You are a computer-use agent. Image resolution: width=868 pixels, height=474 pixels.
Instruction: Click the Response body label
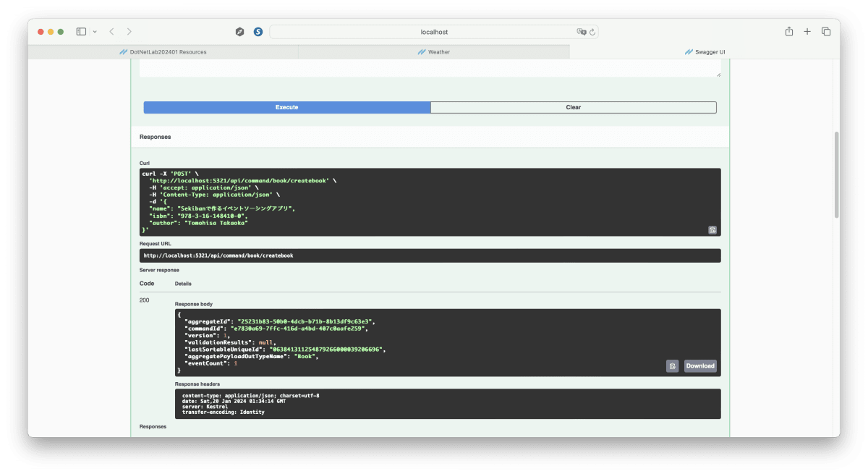click(x=194, y=304)
